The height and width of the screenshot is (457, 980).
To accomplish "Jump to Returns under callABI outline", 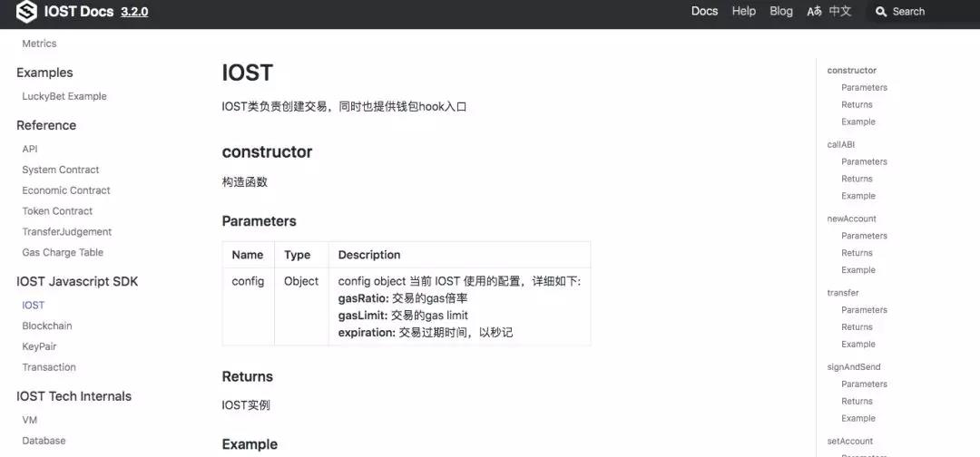I will pos(857,179).
